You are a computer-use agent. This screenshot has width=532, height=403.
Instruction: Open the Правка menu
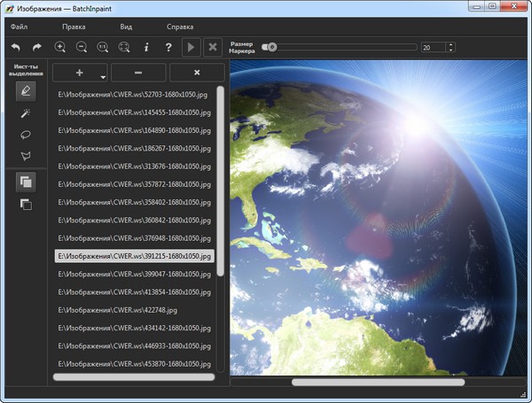click(74, 27)
